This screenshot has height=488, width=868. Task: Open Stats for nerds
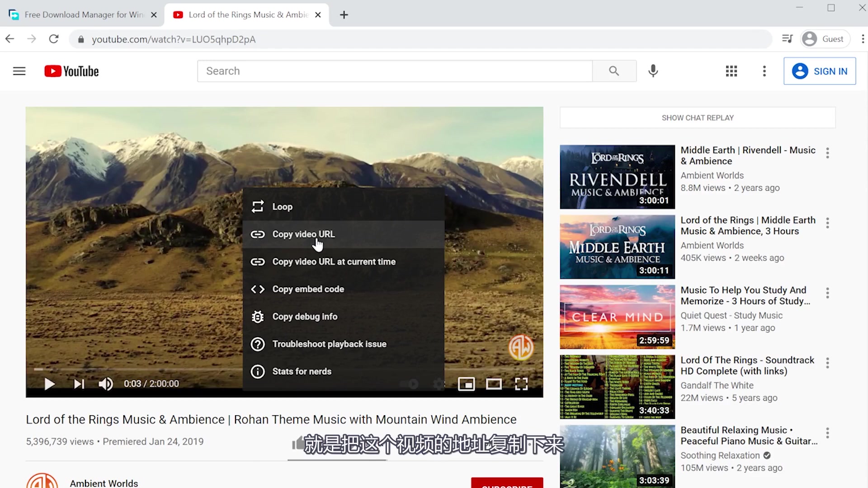pyautogui.click(x=344, y=371)
